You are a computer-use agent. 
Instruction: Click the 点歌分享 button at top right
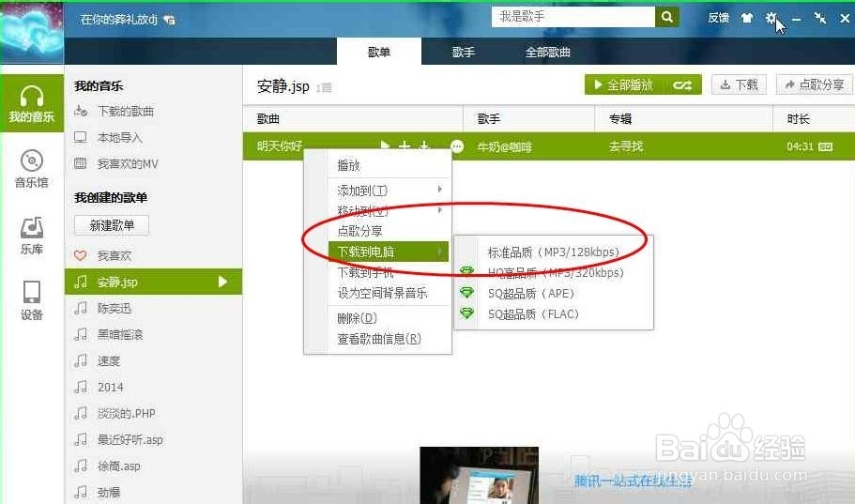[814, 85]
